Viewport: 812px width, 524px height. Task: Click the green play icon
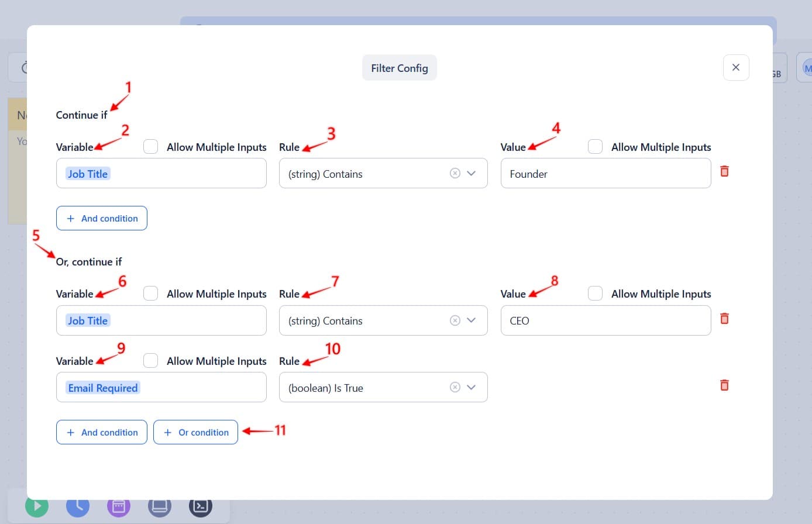coord(37,506)
